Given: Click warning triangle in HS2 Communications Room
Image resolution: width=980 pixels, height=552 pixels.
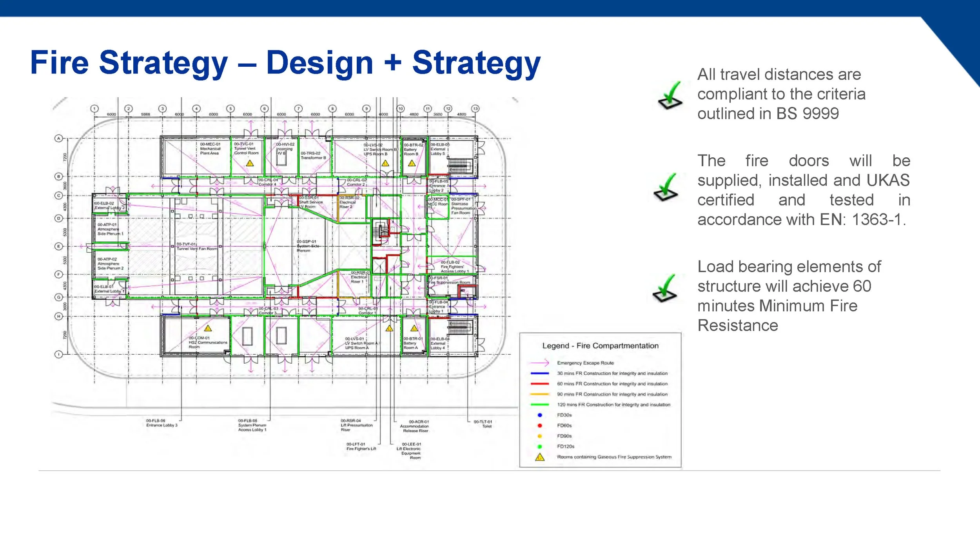Looking at the screenshot, I should pos(208,328).
